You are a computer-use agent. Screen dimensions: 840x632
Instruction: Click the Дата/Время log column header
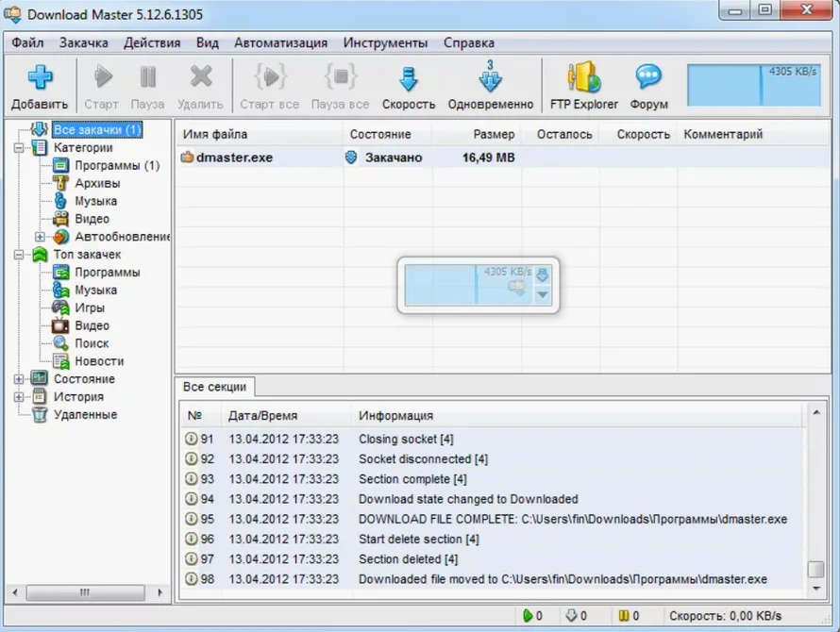pos(286,416)
